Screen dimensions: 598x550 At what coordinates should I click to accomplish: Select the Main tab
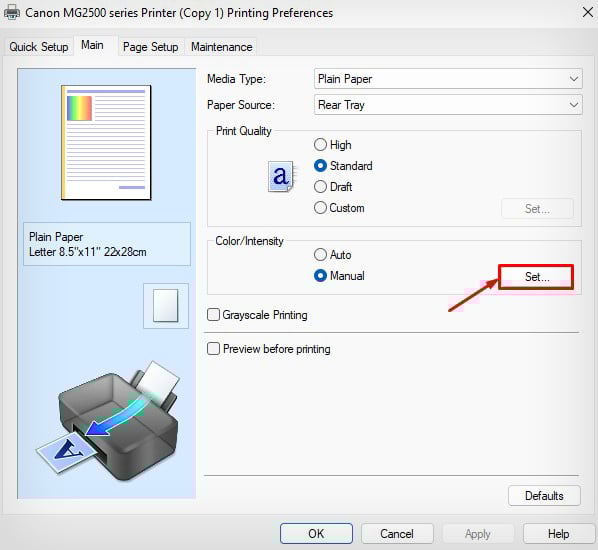pos(92,45)
